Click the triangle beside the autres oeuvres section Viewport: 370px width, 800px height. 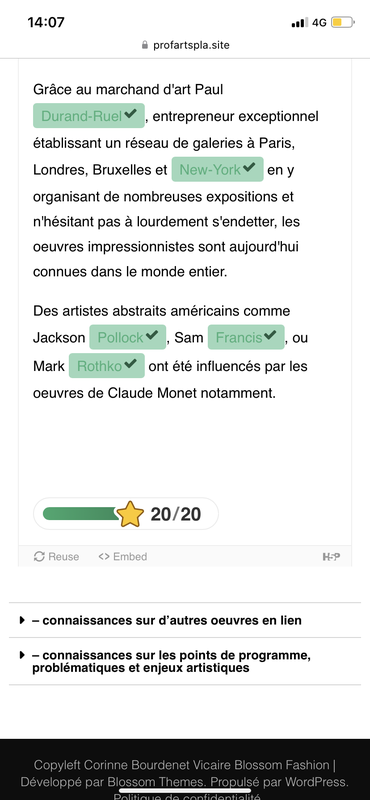pos(22,620)
